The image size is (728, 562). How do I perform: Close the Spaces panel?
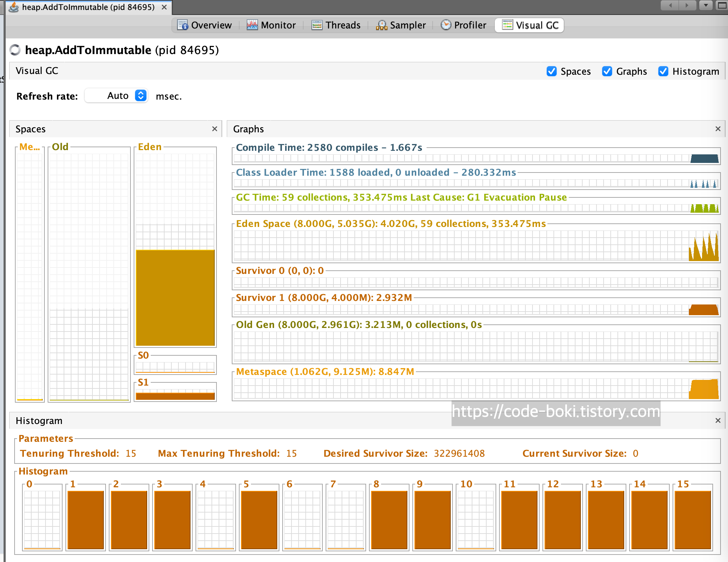pos(214,129)
